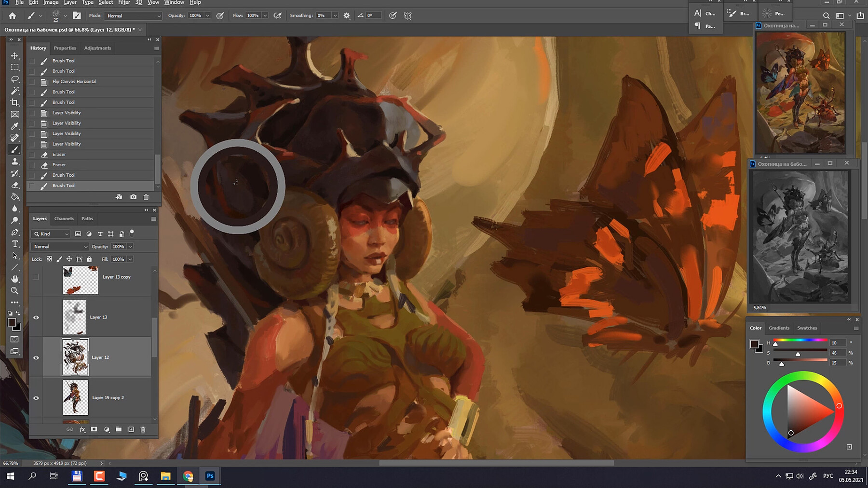Delete the selected layer
The width and height of the screenshot is (868, 488).
tap(143, 429)
